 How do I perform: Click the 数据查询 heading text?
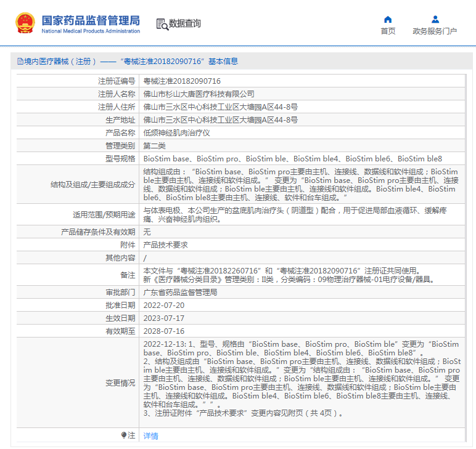184,23
